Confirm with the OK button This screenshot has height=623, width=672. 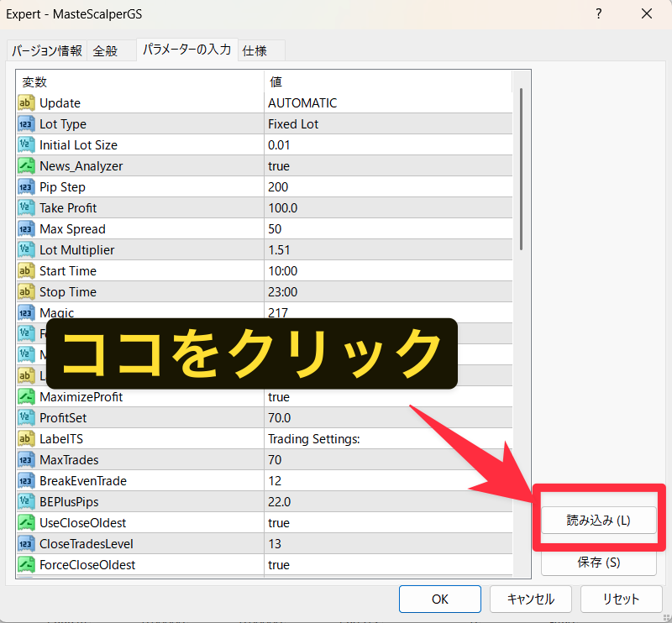click(x=440, y=599)
